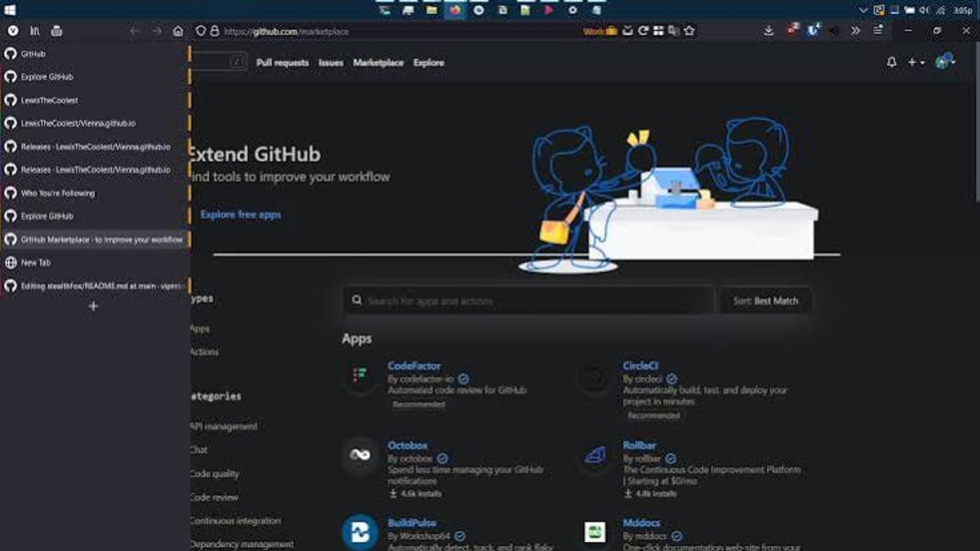This screenshot has width=980, height=551.
Task: Open Marketplace in GitHub header
Action: (378, 63)
